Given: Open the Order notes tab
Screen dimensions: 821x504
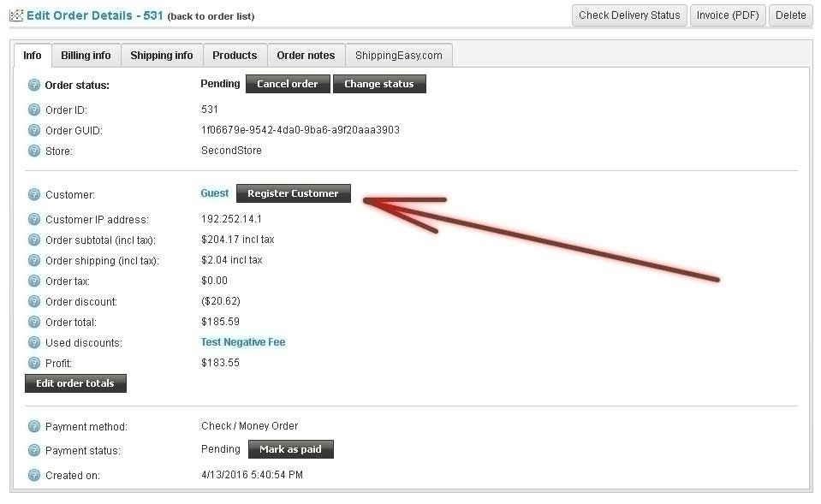Looking at the screenshot, I should tap(306, 56).
